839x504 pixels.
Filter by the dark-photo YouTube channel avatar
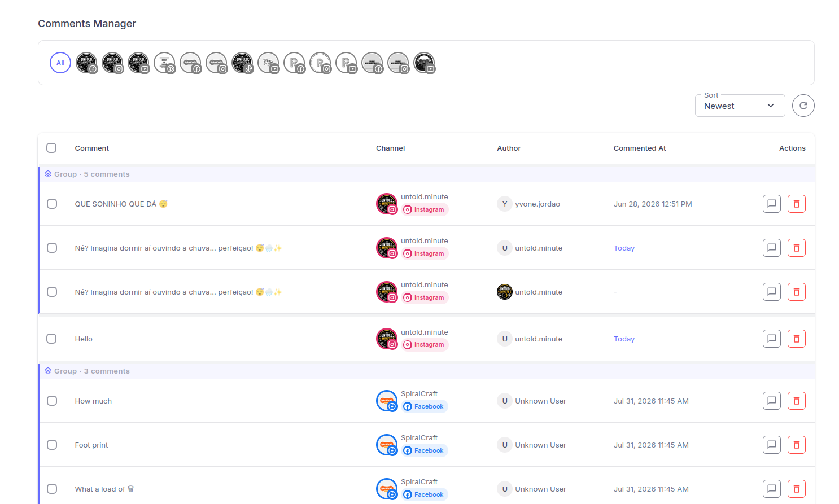424,63
